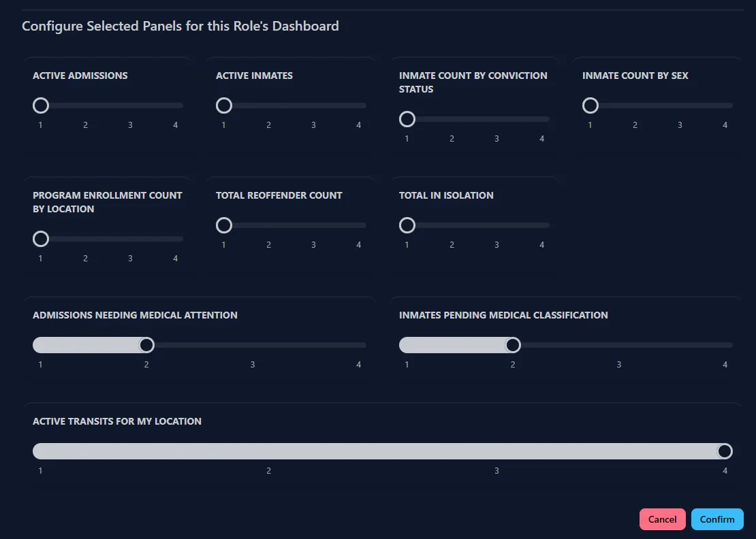
Task: Click the Confirm button
Action: coord(717,519)
